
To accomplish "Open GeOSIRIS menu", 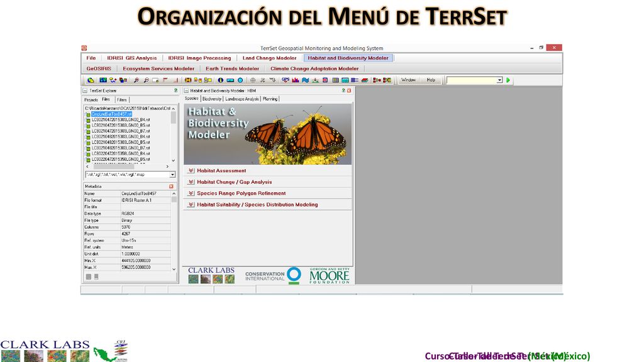I will (x=99, y=69).
